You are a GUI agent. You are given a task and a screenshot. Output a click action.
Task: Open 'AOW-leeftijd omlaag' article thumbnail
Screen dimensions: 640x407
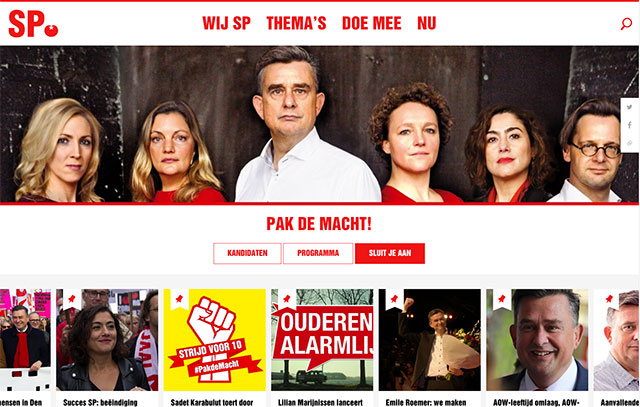click(537, 340)
